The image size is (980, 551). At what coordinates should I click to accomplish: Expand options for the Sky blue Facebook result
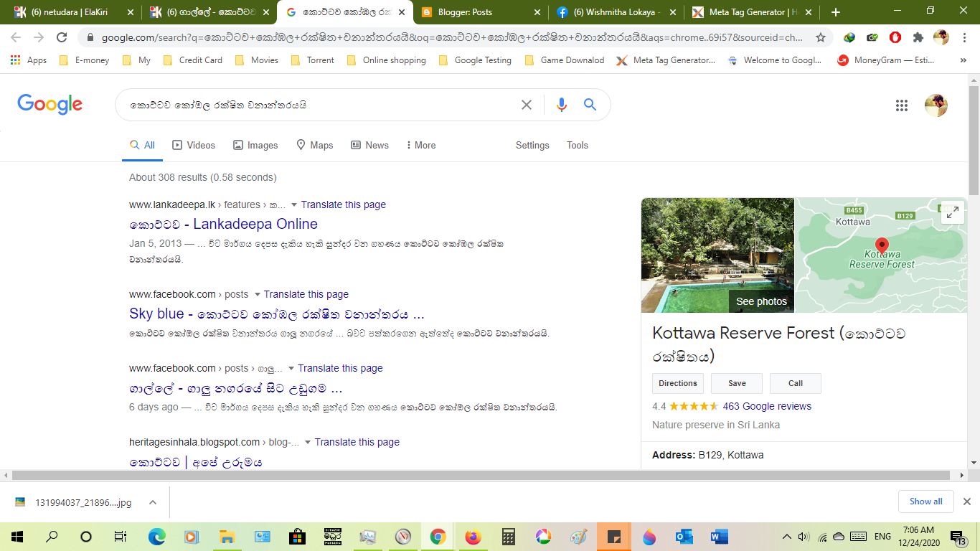click(256, 295)
